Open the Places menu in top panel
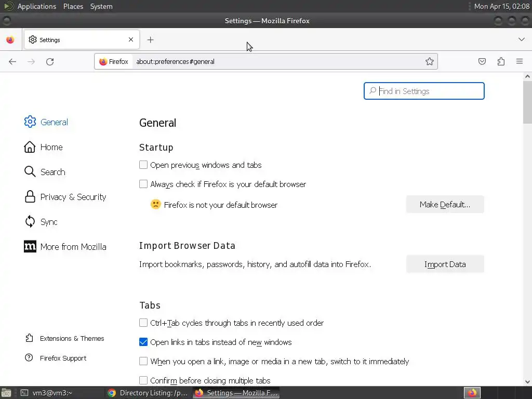 pyautogui.click(x=73, y=6)
